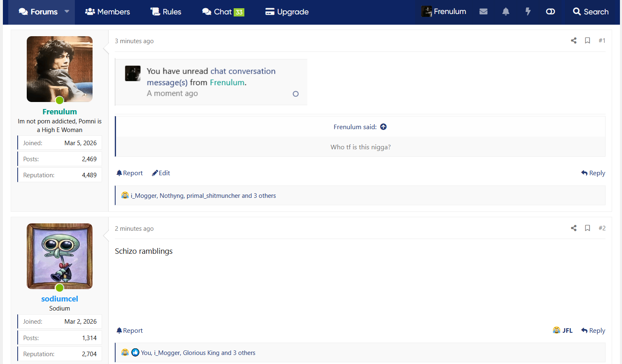Show alerts via the bell icon
The height and width of the screenshot is (364, 622).
coord(506,12)
